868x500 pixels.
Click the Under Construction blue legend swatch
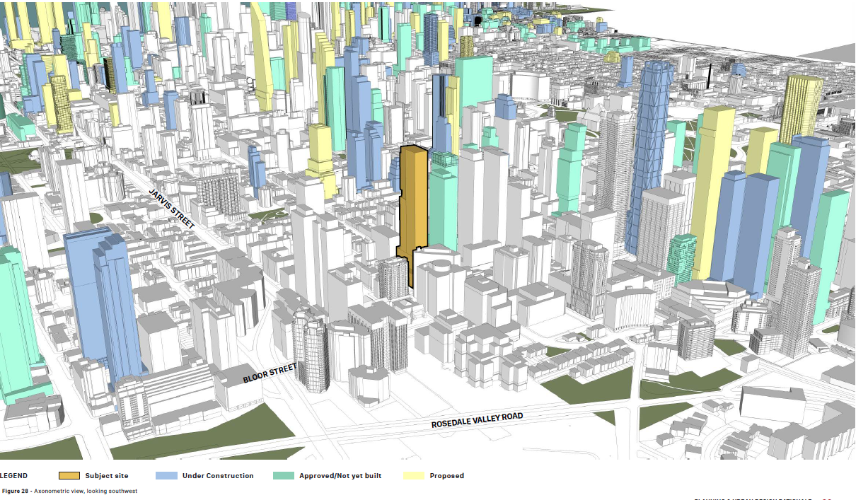click(166, 475)
